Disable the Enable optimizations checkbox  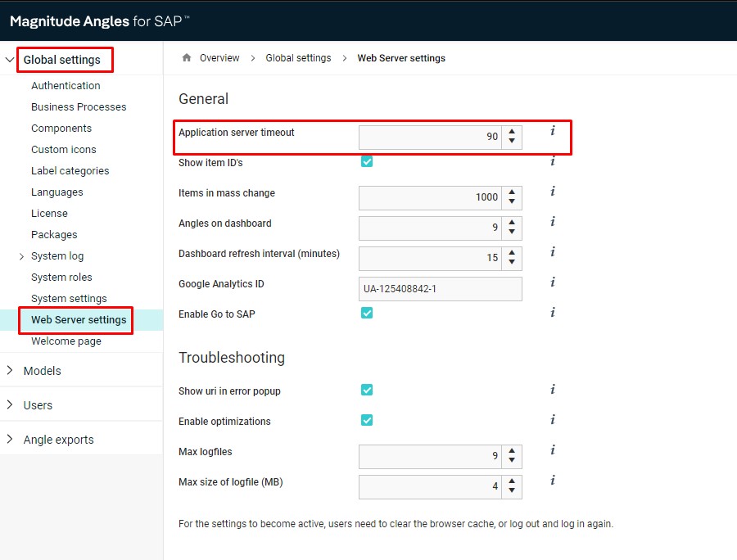(x=366, y=420)
